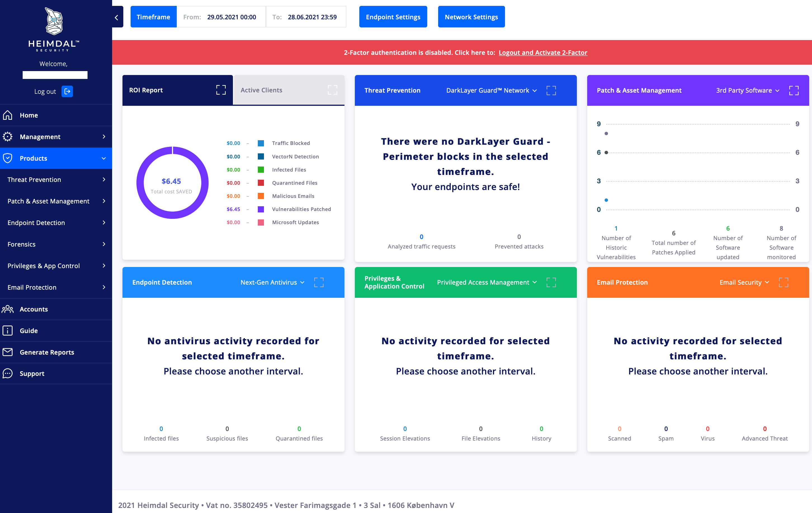The width and height of the screenshot is (812, 513).
Task: Click the log out arrow icon
Action: [67, 92]
